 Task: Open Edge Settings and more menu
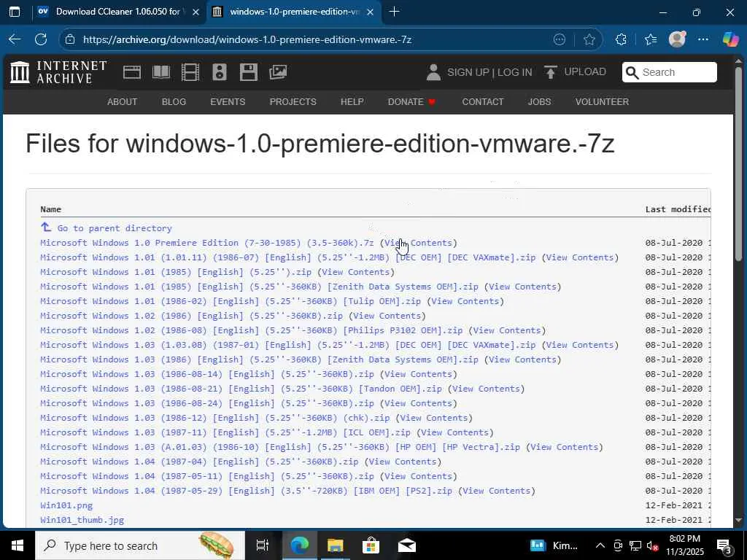click(x=703, y=39)
